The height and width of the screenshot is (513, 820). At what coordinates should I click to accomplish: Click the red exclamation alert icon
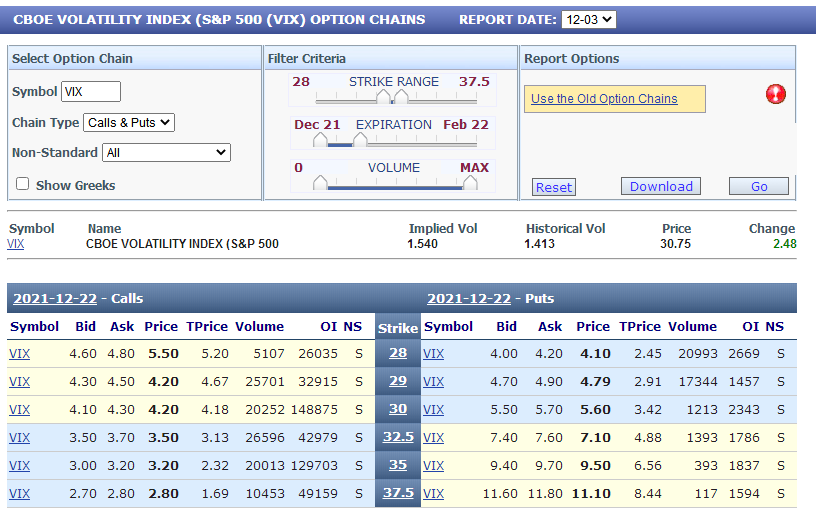click(776, 94)
